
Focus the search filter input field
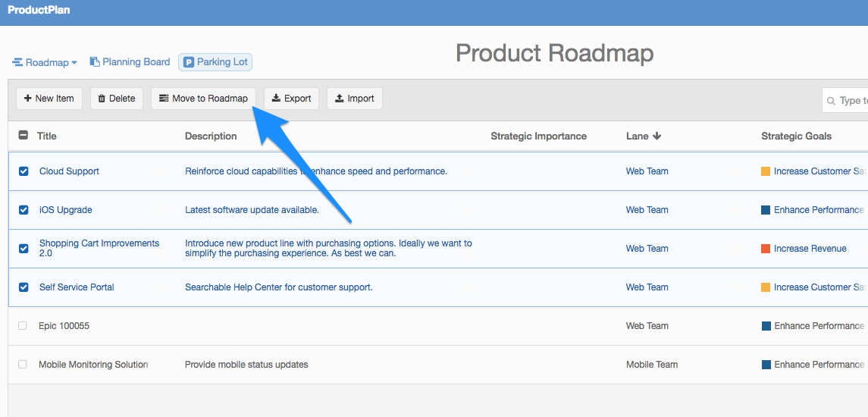pyautogui.click(x=844, y=100)
